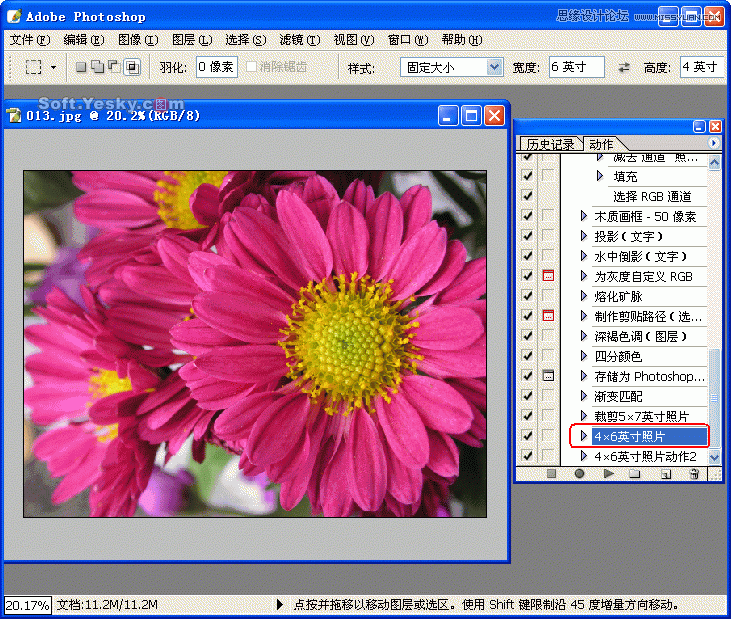731x619 pixels.
Task: Click the Adobe Photoshop feather application icon
Action: pyautogui.click(x=14, y=16)
